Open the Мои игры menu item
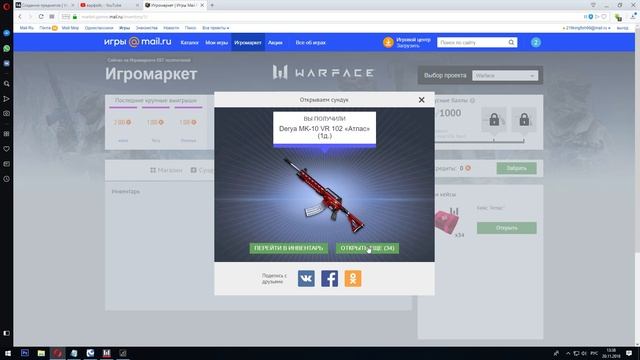640x360 pixels. coord(216,42)
